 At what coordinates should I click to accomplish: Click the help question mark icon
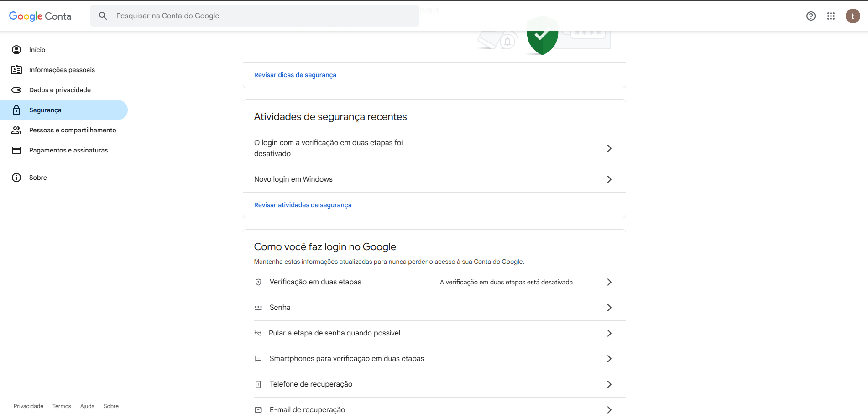coord(810,16)
